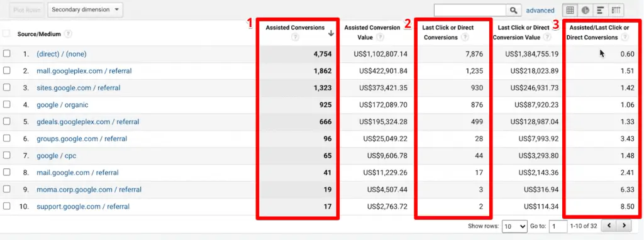Click the Go to page number field
This screenshot has width=644, height=240.
pyautogui.click(x=558, y=226)
